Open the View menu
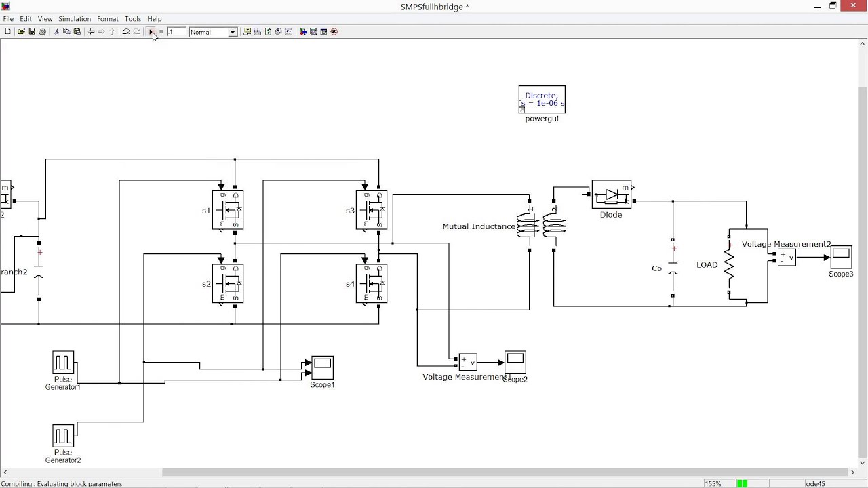This screenshot has height=488, width=868. point(45,19)
